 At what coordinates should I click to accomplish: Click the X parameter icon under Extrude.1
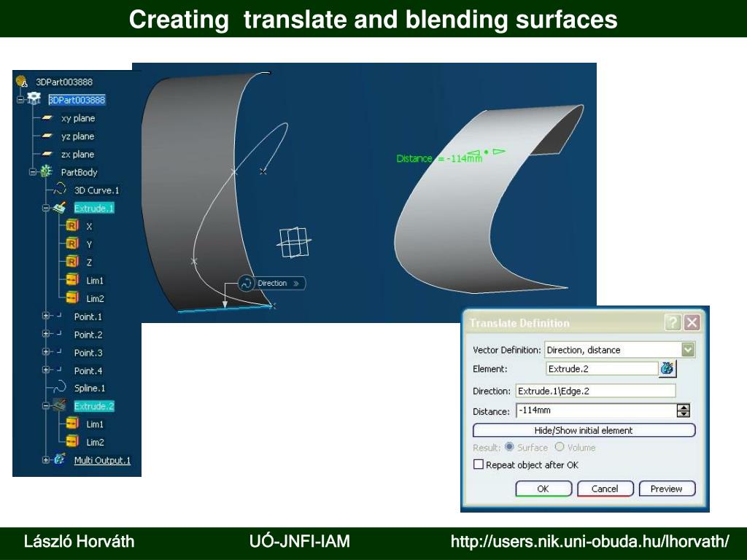(72, 226)
